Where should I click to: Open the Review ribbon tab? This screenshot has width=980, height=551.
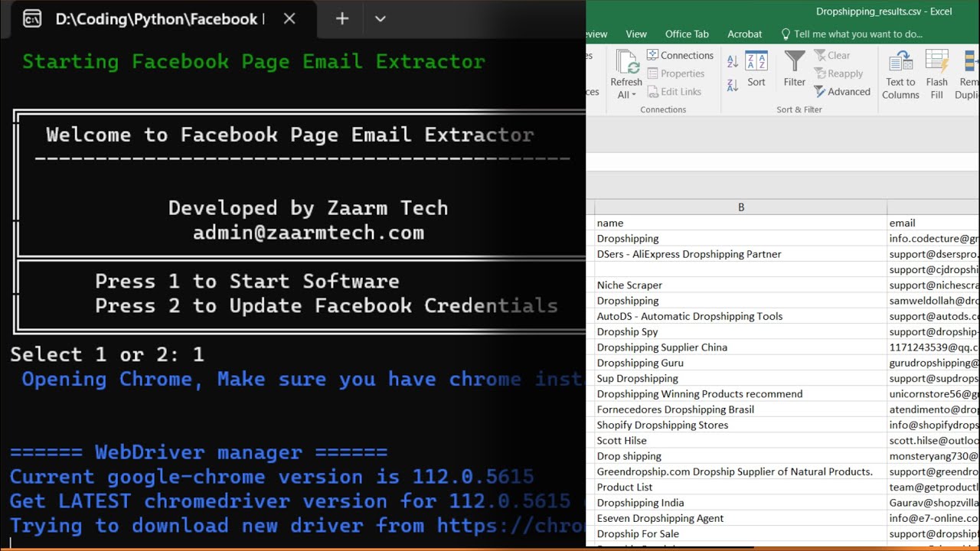[597, 34]
